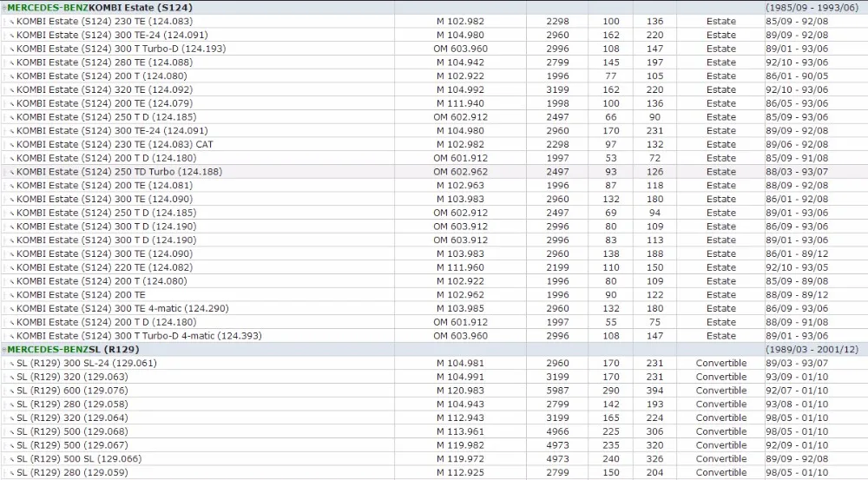This screenshot has height=480, width=868.
Task: Click date range 88/03 - 93/07
Action: click(797, 172)
